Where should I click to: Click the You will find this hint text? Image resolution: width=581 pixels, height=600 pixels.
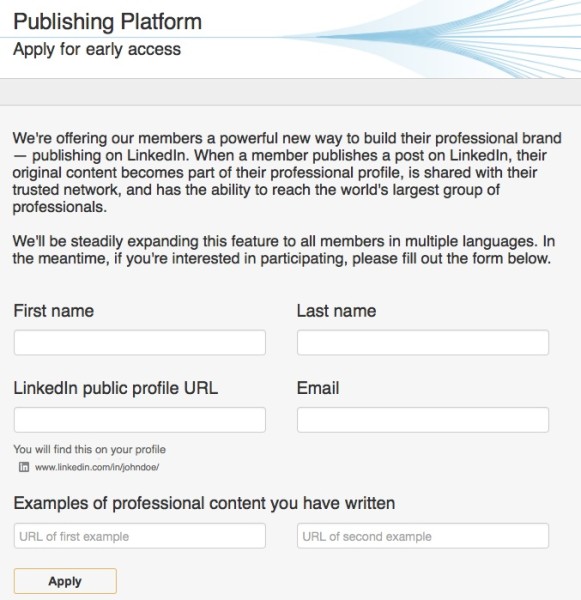click(x=90, y=449)
